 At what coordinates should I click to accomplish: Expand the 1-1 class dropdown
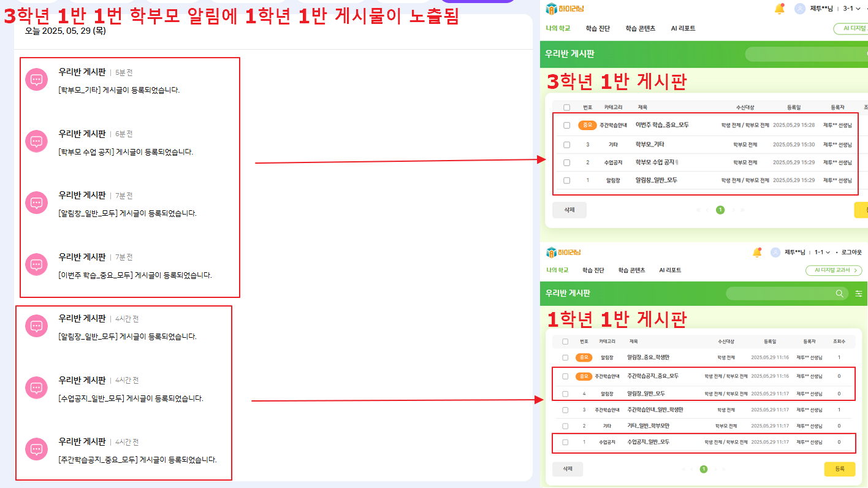pos(823,253)
